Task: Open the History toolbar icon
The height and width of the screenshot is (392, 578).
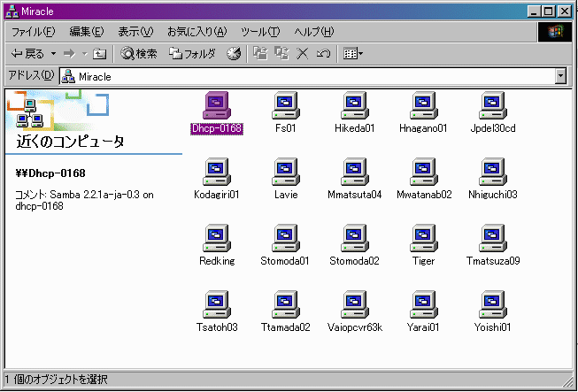Action: (234, 54)
